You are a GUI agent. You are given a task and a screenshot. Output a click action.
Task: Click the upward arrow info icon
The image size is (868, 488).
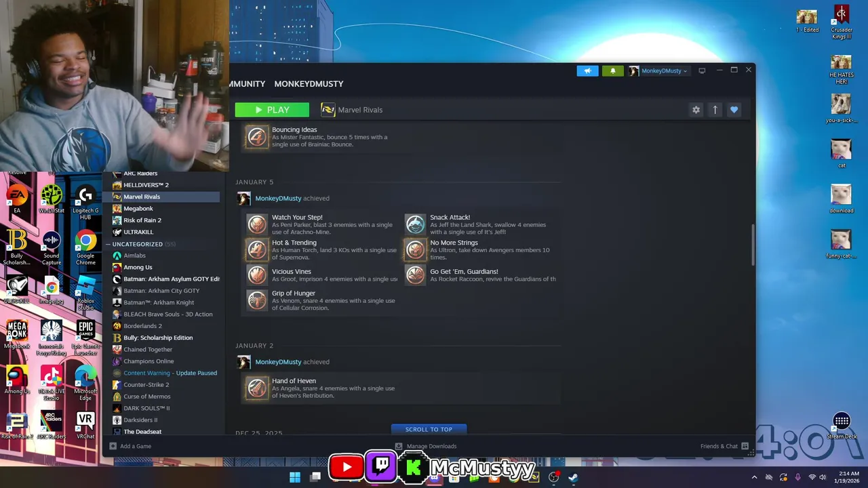(x=715, y=110)
